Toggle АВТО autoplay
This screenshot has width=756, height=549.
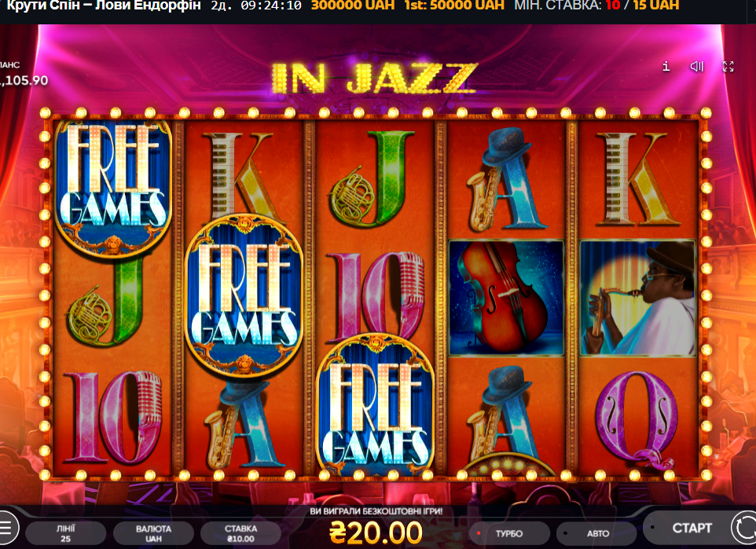click(597, 533)
